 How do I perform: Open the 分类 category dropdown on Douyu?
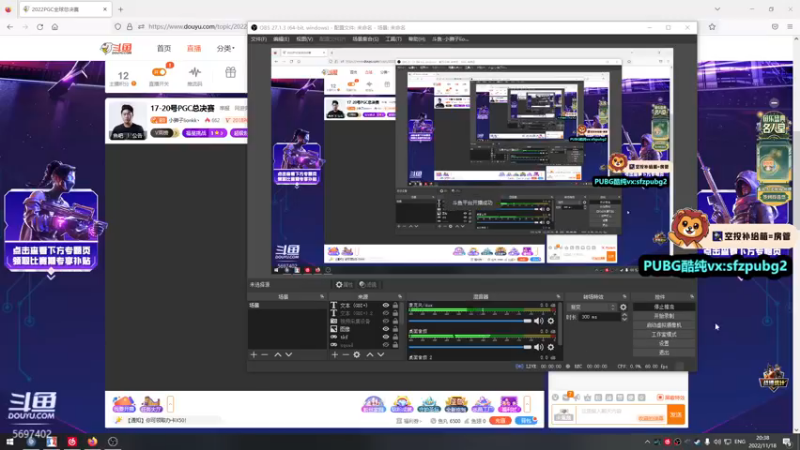point(226,48)
